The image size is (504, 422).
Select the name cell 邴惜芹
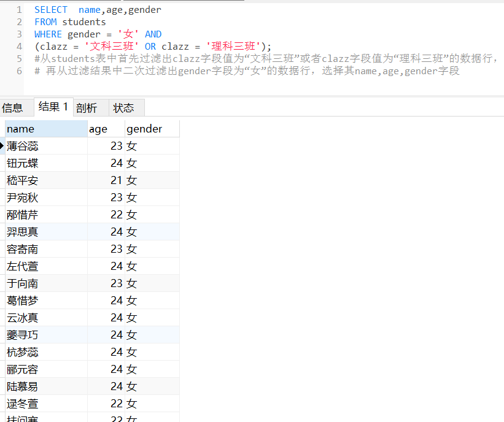[x=46, y=215]
